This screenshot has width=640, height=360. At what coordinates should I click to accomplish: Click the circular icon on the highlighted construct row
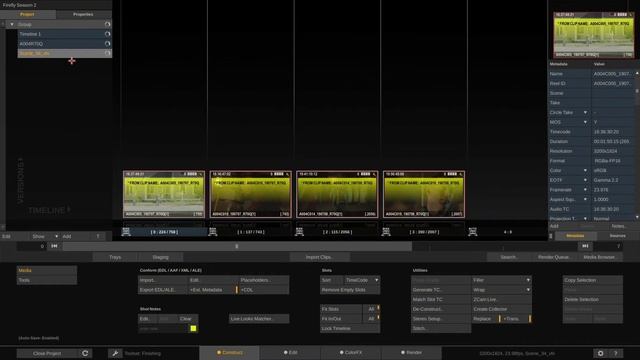(107, 53)
